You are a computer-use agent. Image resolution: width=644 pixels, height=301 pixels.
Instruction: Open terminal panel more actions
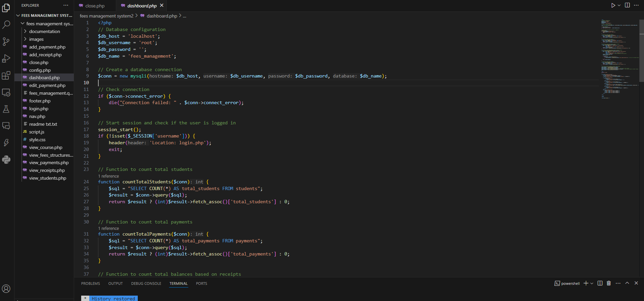(618, 283)
